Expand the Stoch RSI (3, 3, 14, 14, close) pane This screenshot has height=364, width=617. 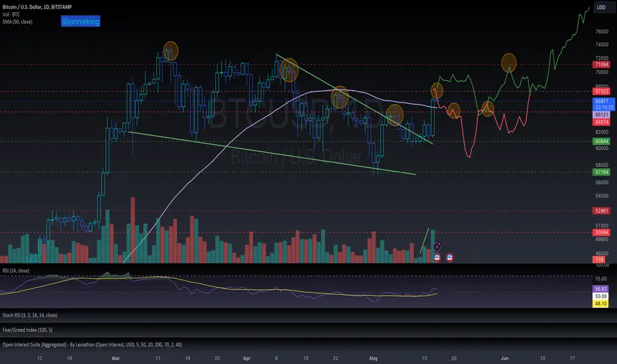click(30, 315)
